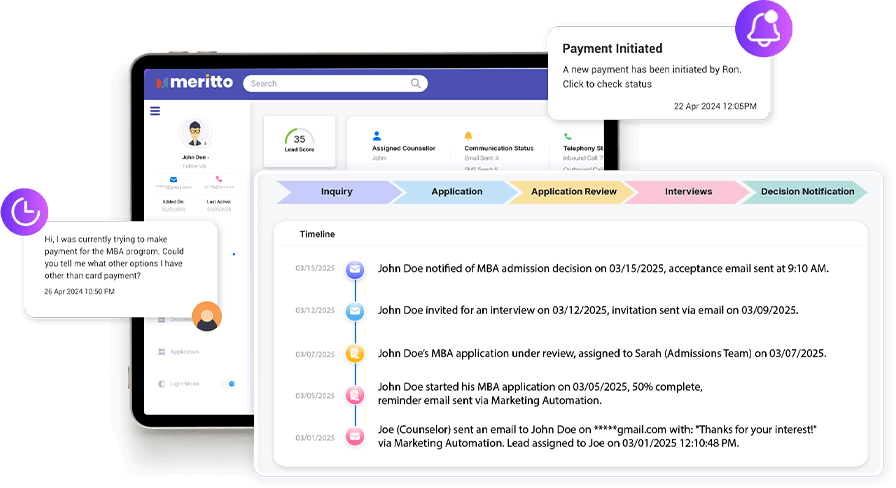Screen dimensions: 896x488
Task: Click the green Telephony phone icon
Action: click(x=567, y=137)
